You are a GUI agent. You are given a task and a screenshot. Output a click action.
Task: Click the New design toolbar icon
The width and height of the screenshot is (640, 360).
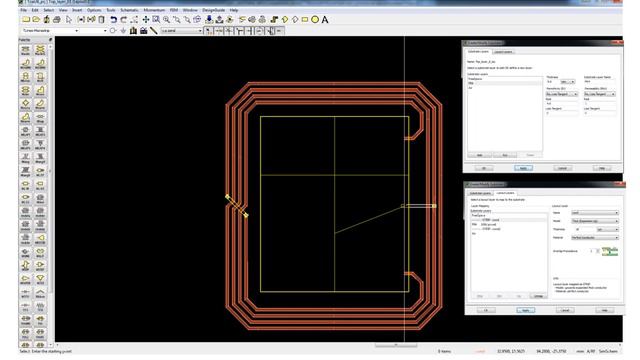[26, 20]
